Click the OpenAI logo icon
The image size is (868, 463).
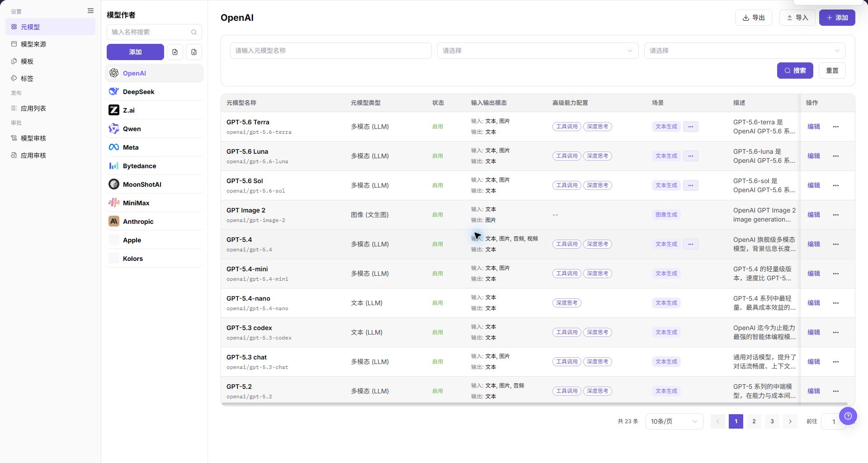[x=114, y=73]
